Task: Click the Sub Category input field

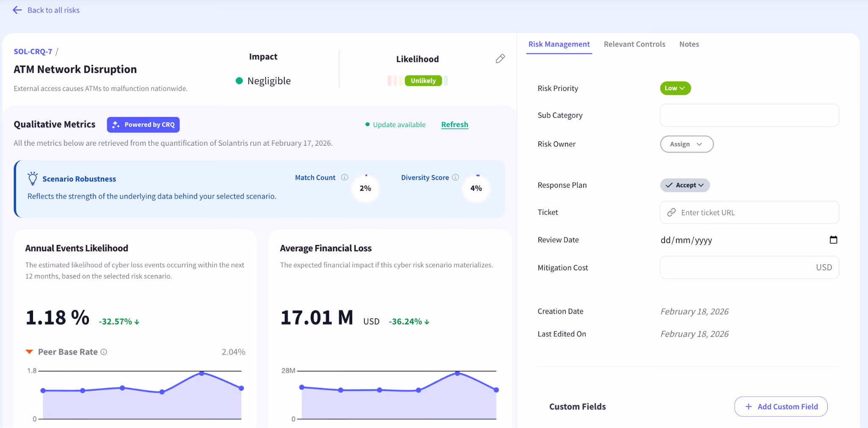Action: 749,115
